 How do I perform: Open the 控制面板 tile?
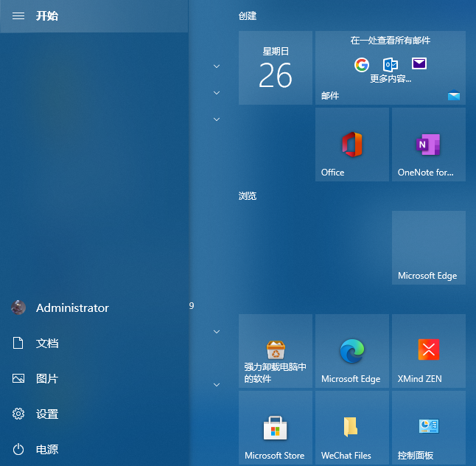[428, 428]
